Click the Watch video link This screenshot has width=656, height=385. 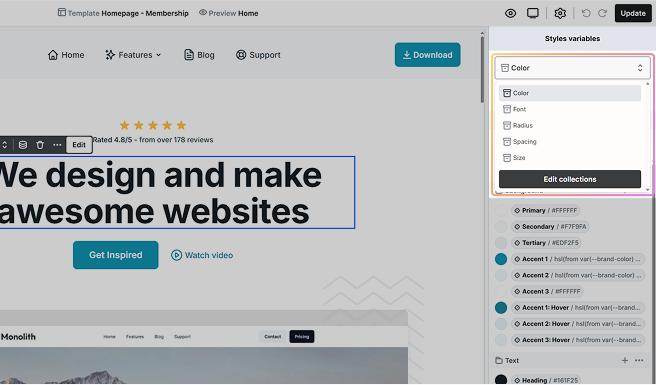pyautogui.click(x=202, y=255)
